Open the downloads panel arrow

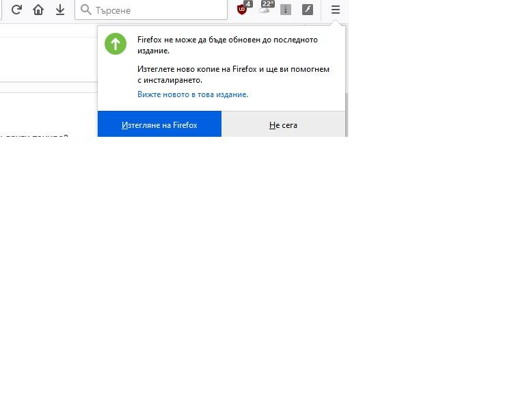click(60, 10)
